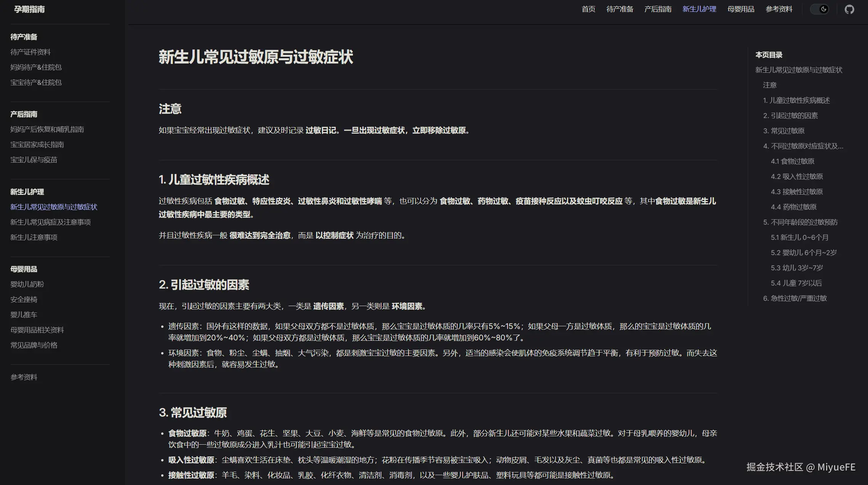868x485 pixels.
Task: Select sidebar link 新生儿注意事项
Action: [x=34, y=237]
